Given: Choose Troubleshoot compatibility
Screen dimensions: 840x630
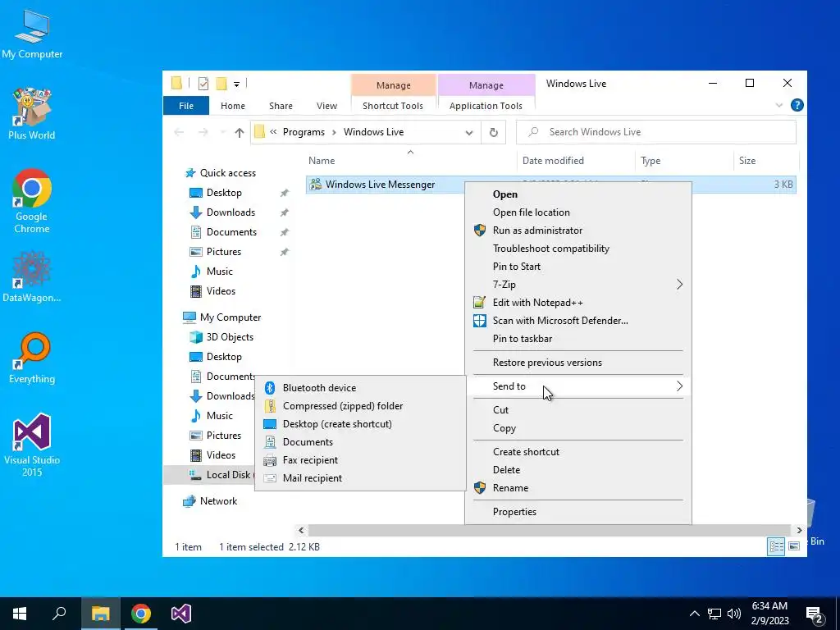Looking at the screenshot, I should tap(578, 248).
